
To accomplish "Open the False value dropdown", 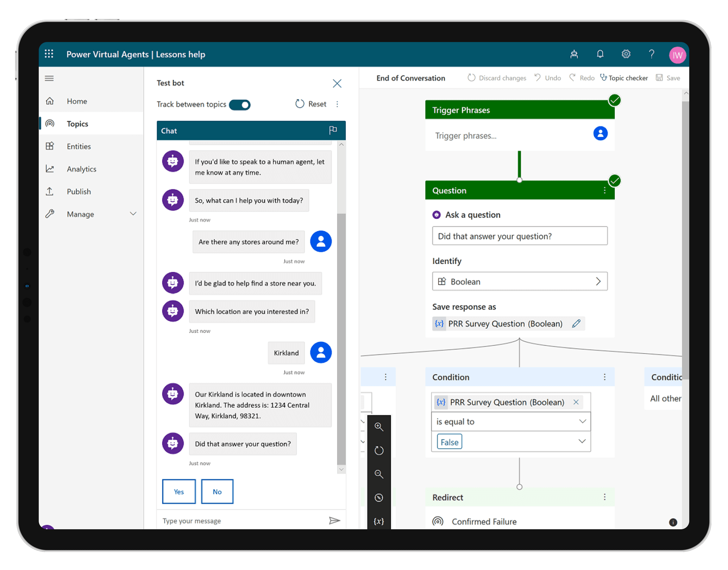I will tap(511, 442).
